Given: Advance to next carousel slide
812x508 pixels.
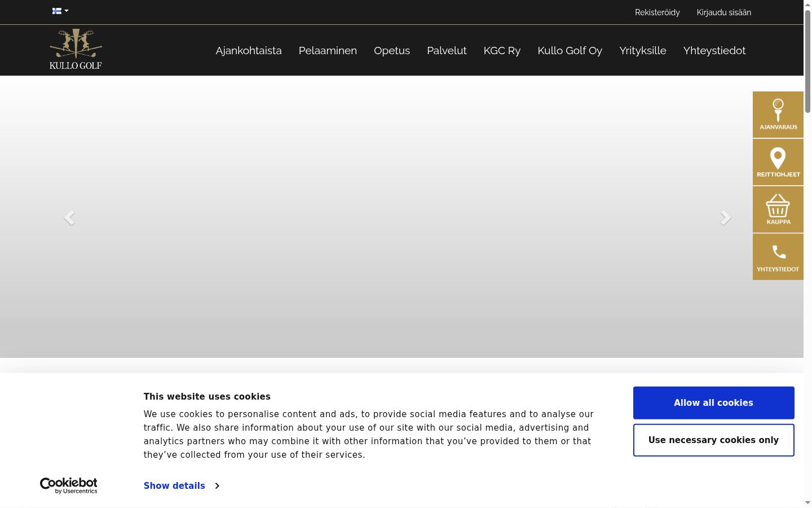Looking at the screenshot, I should click(726, 217).
